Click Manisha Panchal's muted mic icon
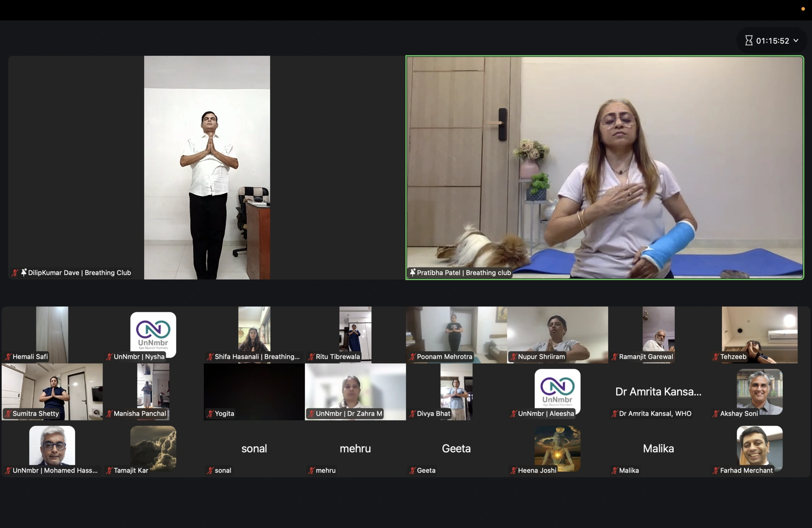 point(109,413)
